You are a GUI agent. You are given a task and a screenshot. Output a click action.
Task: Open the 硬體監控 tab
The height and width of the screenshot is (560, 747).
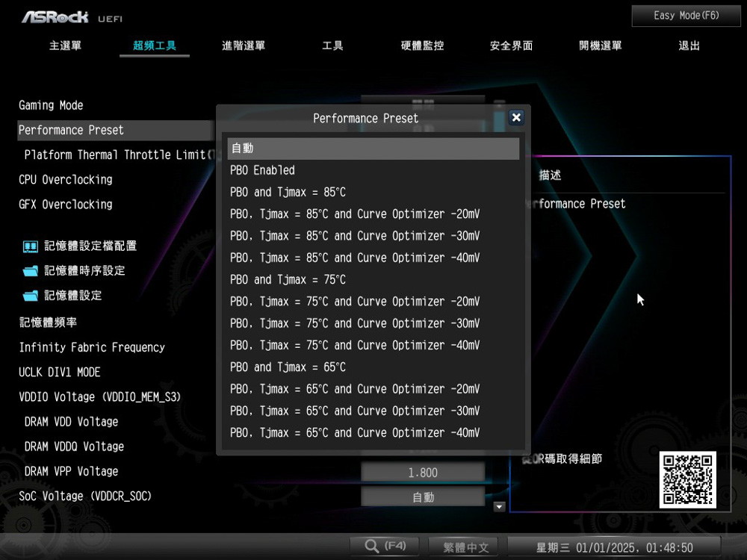422,46
